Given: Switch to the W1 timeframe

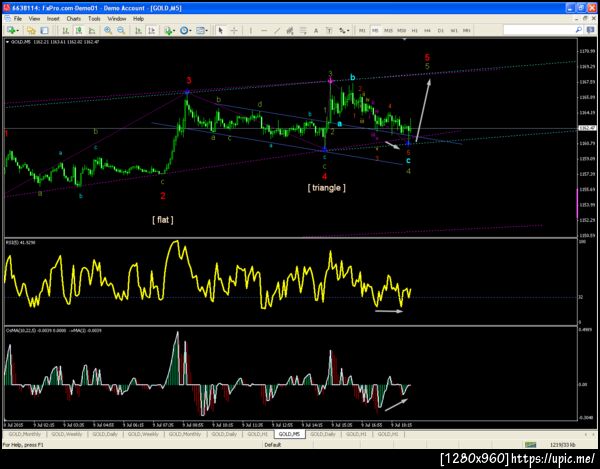Looking at the screenshot, I should [453, 31].
